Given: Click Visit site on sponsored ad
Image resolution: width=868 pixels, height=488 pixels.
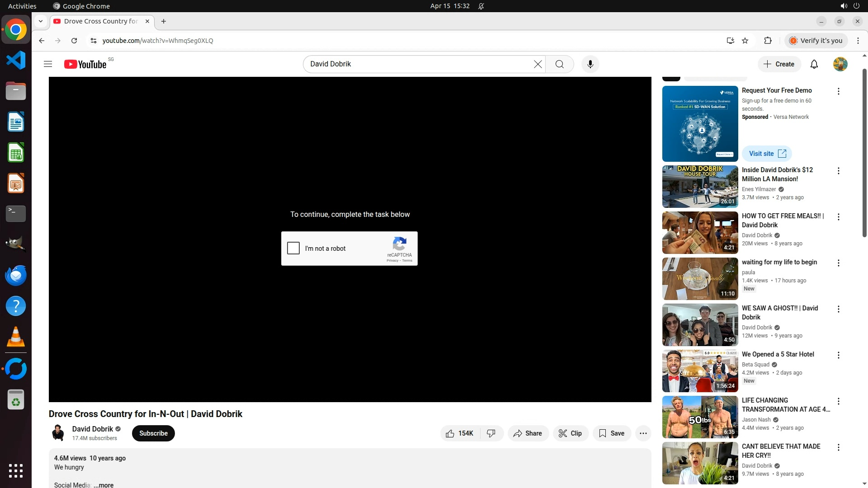Looking at the screenshot, I should click(767, 154).
